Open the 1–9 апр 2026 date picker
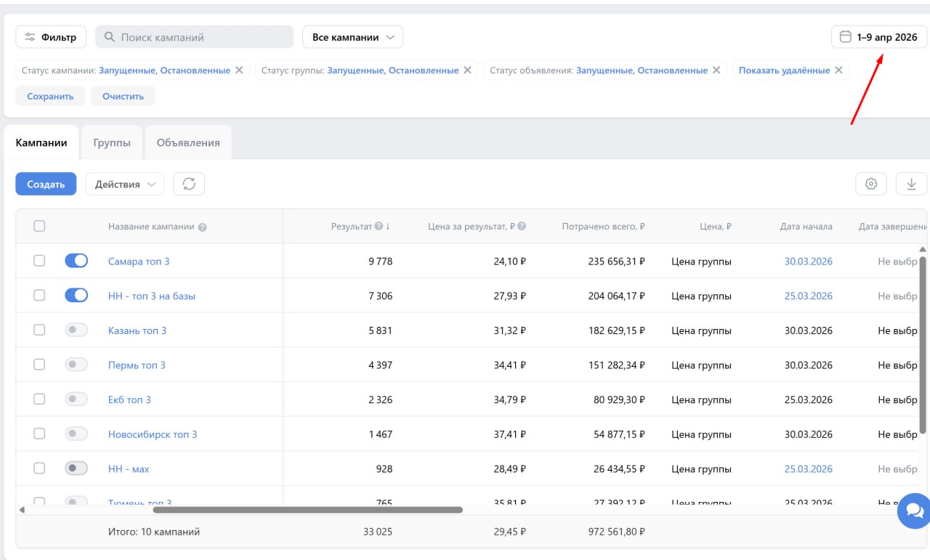 [879, 37]
